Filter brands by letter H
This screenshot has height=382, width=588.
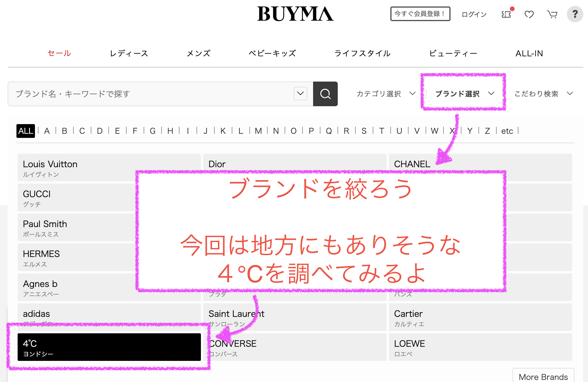170,131
